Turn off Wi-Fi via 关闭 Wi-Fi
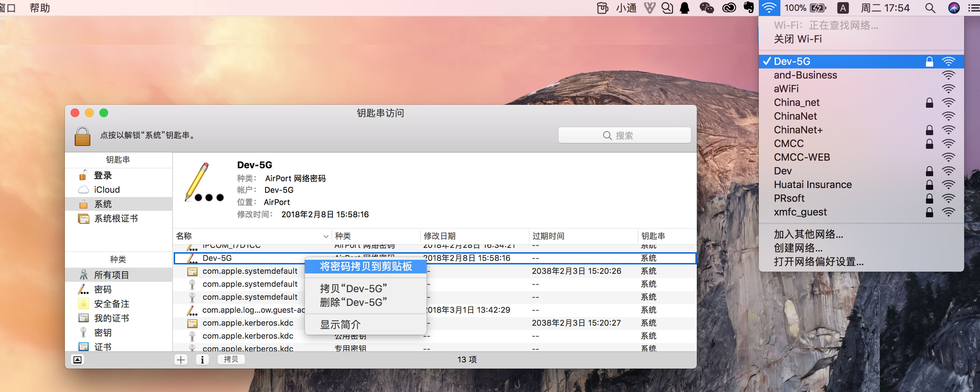Viewport: 980px width, 392px height. point(797,39)
